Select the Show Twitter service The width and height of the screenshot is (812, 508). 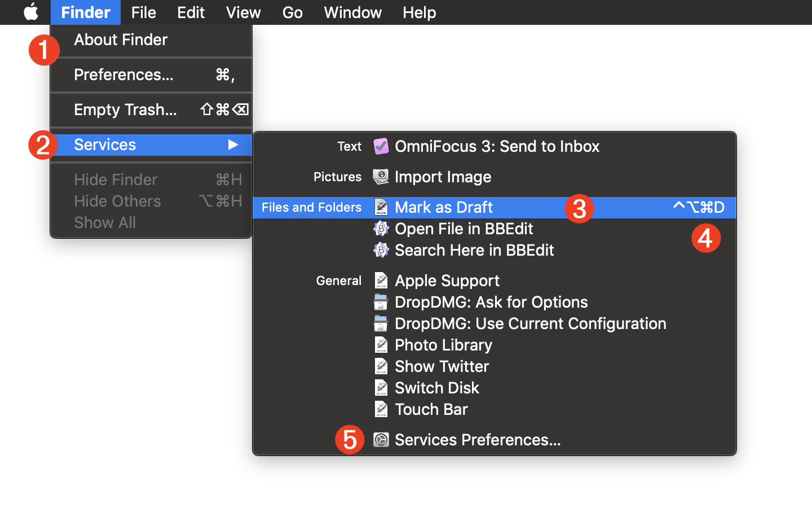(442, 366)
